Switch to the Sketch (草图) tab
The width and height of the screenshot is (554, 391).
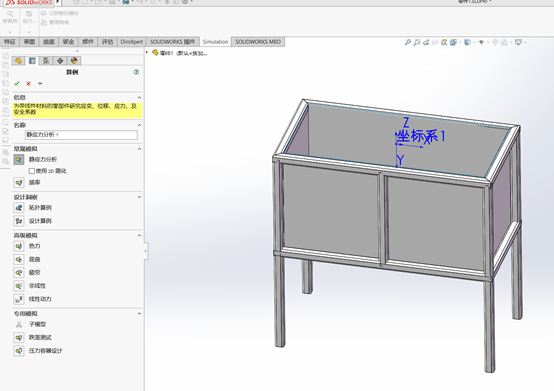point(29,42)
